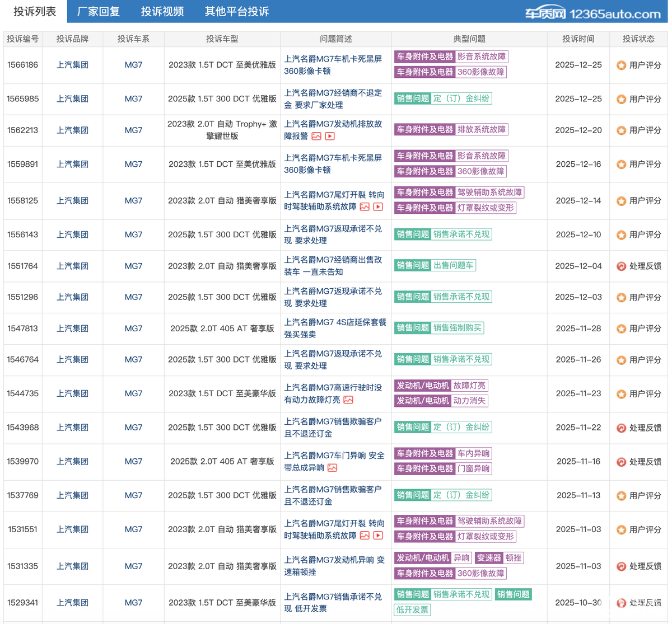
Task: Select the 其他平台投诉 tab
Action: [x=236, y=11]
